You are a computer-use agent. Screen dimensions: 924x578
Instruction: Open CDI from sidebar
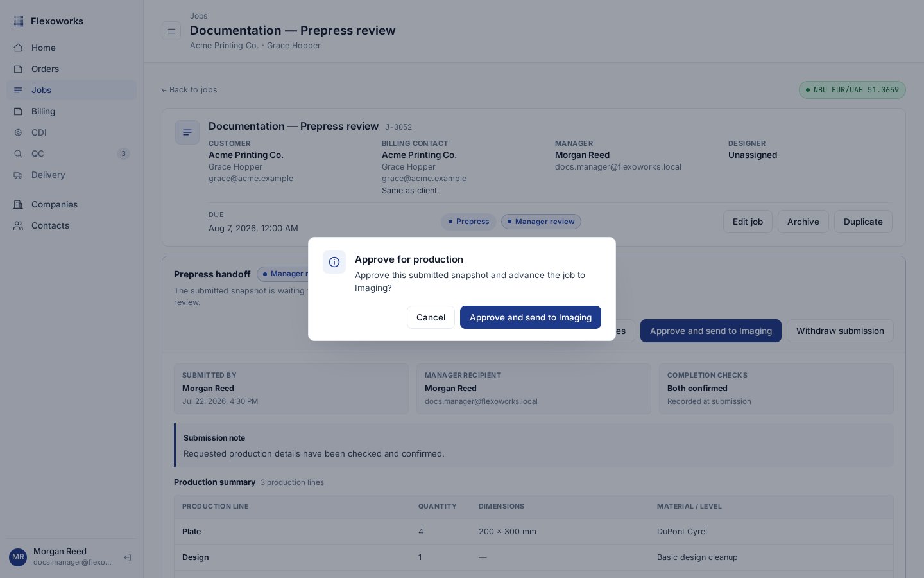pyautogui.click(x=71, y=132)
